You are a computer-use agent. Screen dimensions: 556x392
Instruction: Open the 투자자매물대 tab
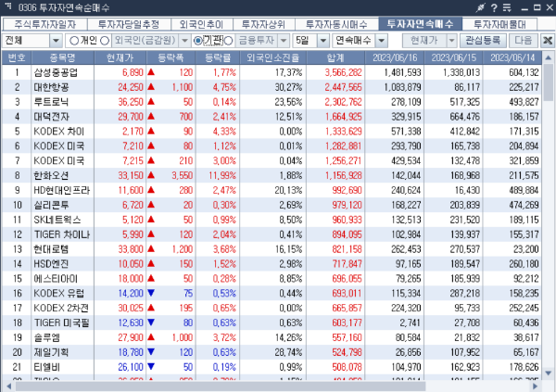pyautogui.click(x=499, y=24)
